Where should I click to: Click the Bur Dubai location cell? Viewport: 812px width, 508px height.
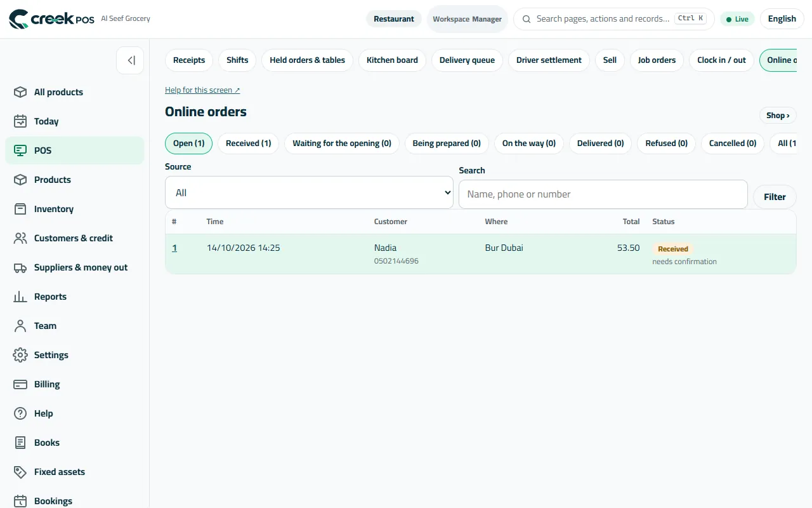point(504,248)
